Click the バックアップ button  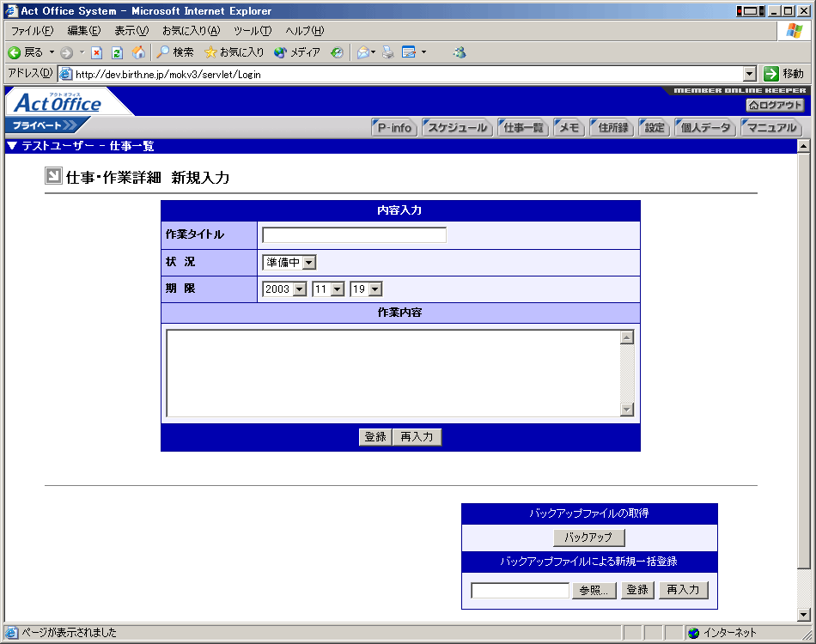point(588,538)
